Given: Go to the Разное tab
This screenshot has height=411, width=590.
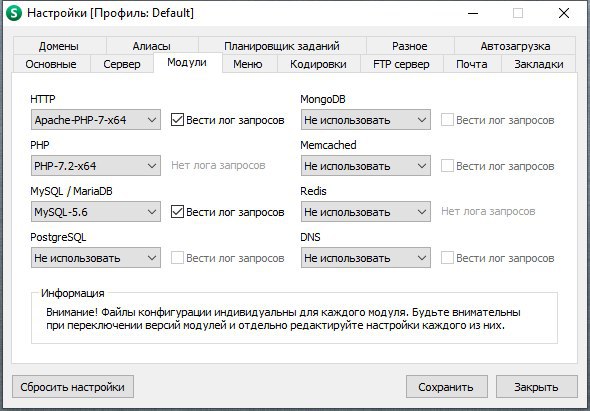Looking at the screenshot, I should pos(410,46).
